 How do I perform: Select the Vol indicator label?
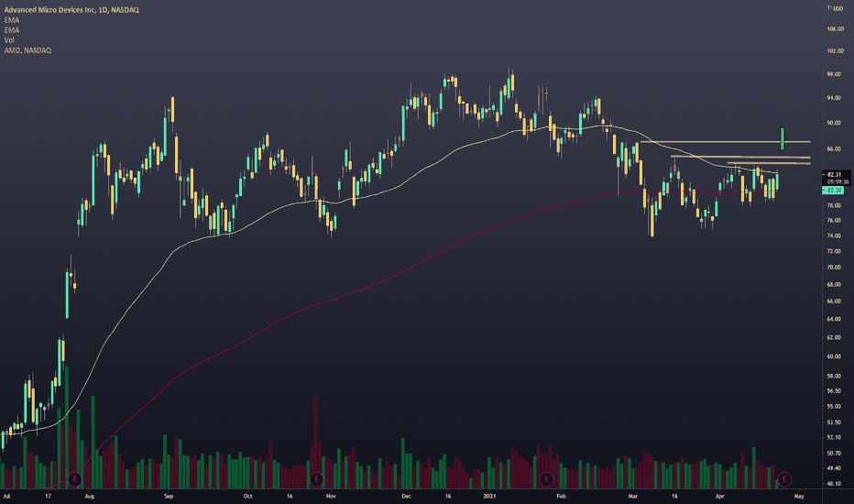(x=9, y=40)
